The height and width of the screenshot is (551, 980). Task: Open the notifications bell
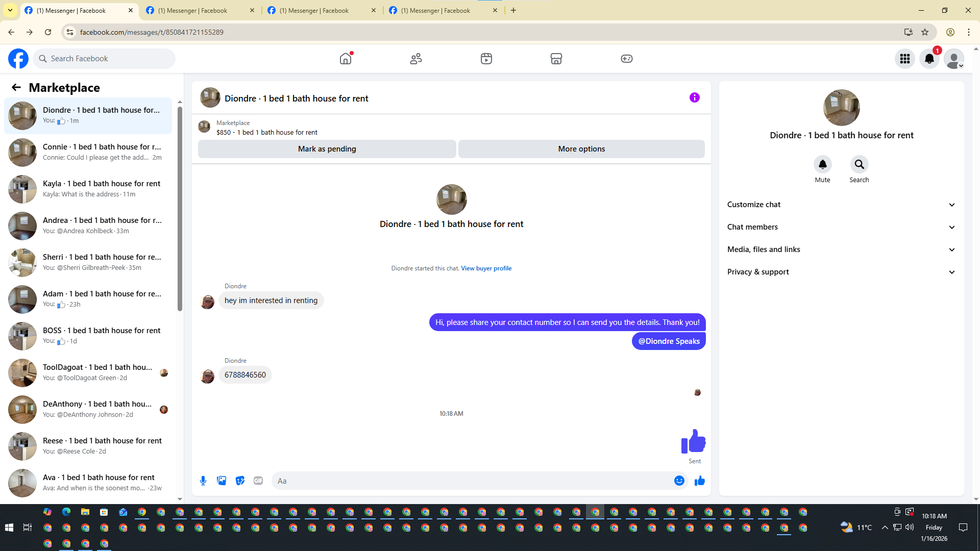point(929,59)
